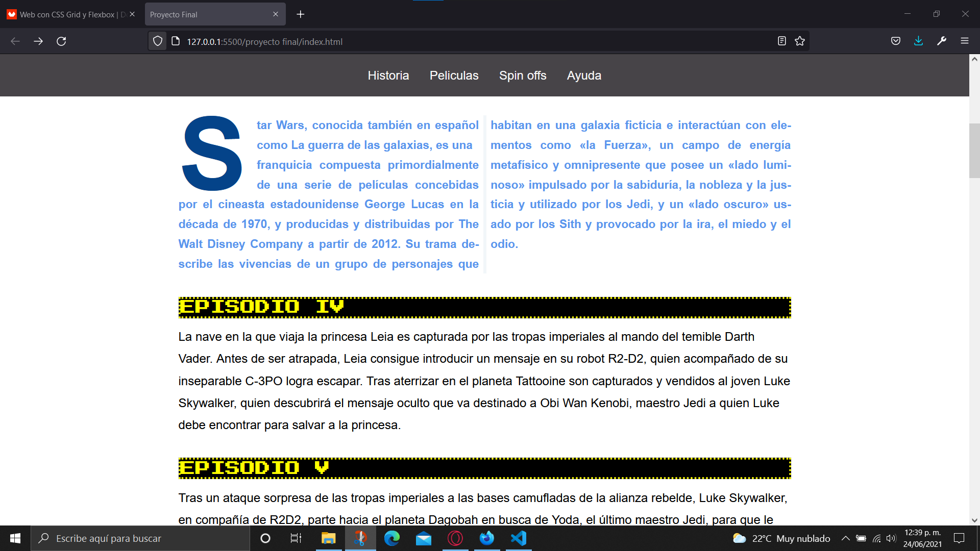Click the EPISODIO V heading
The height and width of the screenshot is (551, 980).
pyautogui.click(x=484, y=468)
